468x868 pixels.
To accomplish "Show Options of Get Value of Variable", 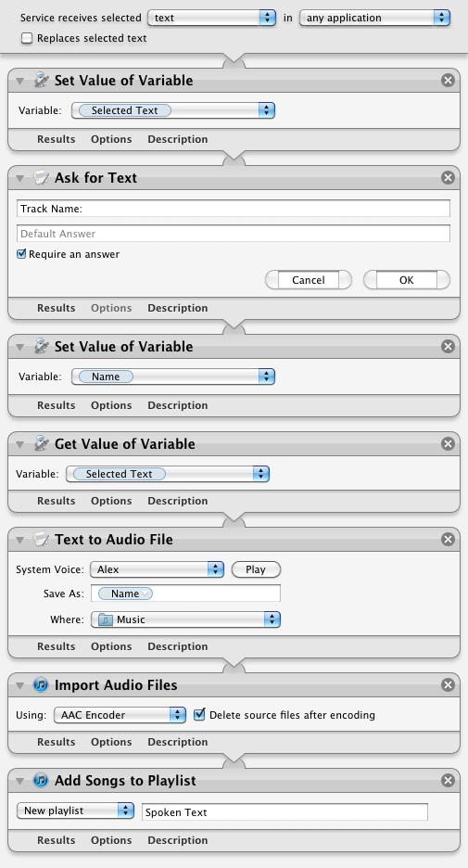I will click(x=111, y=501).
